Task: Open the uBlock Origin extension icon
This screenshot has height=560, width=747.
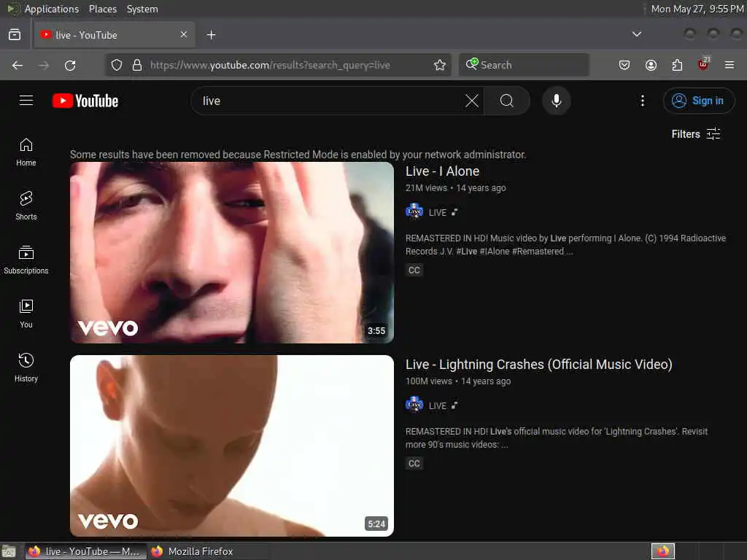Action: coord(703,64)
